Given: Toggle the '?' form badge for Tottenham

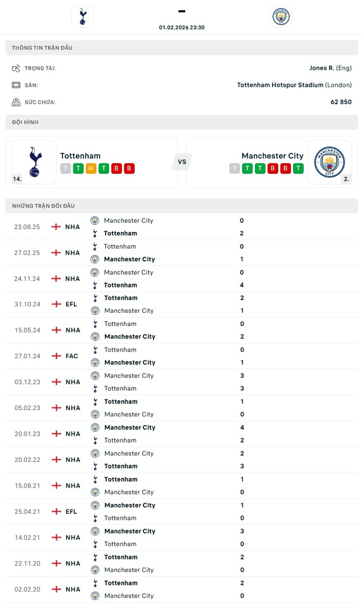Looking at the screenshot, I should [x=65, y=168].
